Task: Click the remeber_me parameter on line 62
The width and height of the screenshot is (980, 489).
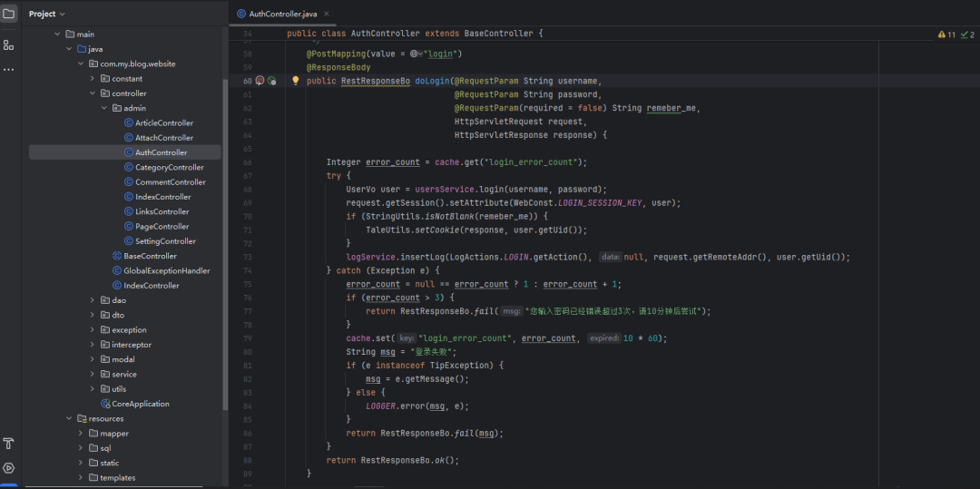Action: [x=671, y=109]
